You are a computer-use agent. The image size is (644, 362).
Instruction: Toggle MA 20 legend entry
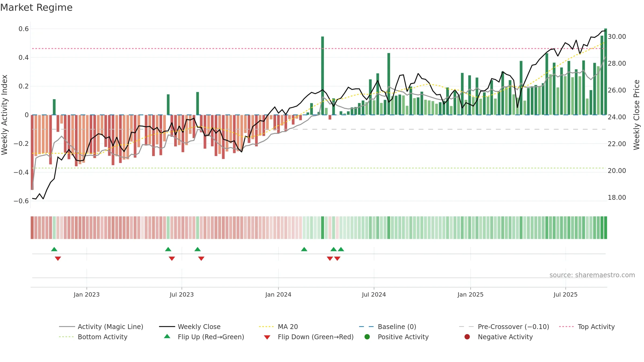pyautogui.click(x=278, y=327)
